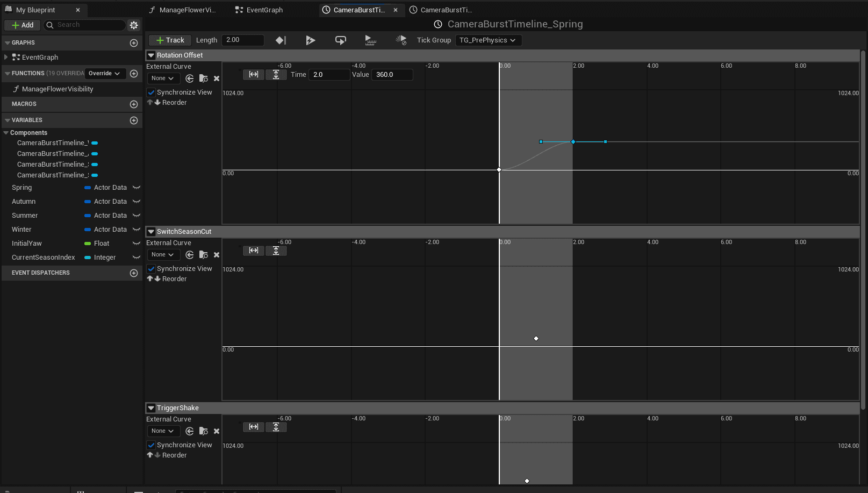Viewport: 868px width, 493px height.
Task: Toggle visibility eye for Summer variable
Action: point(137,216)
